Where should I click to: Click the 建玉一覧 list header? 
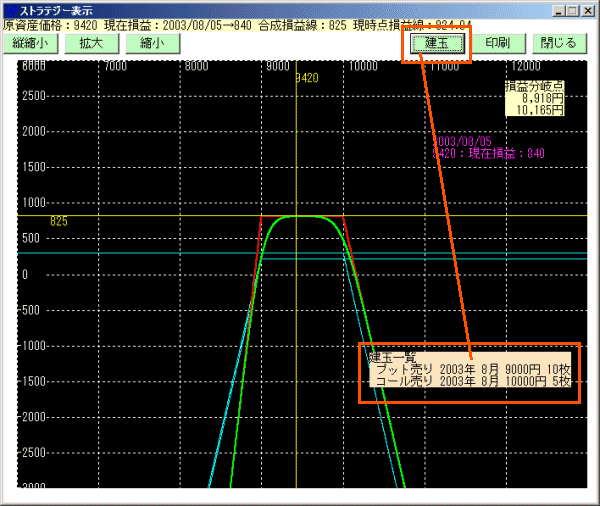(392, 357)
